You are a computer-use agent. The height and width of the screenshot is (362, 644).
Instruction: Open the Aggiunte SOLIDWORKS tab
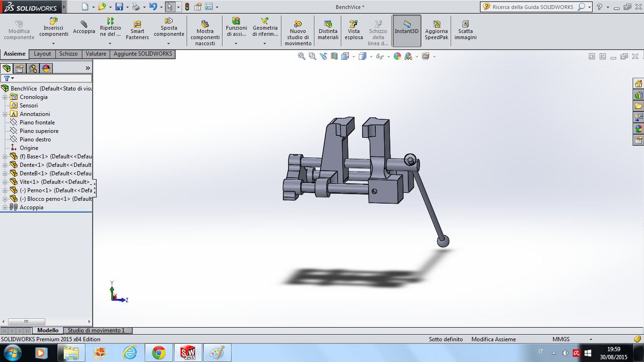[143, 54]
